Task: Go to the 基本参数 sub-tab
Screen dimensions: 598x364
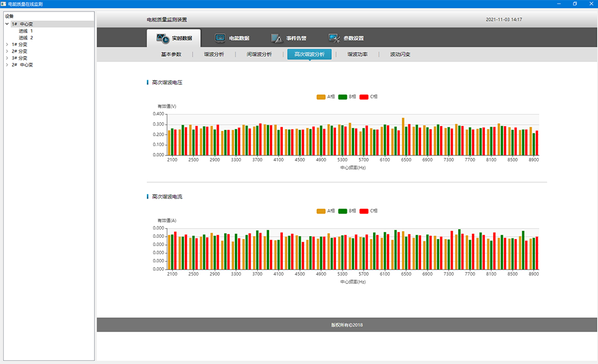Action: click(x=171, y=54)
